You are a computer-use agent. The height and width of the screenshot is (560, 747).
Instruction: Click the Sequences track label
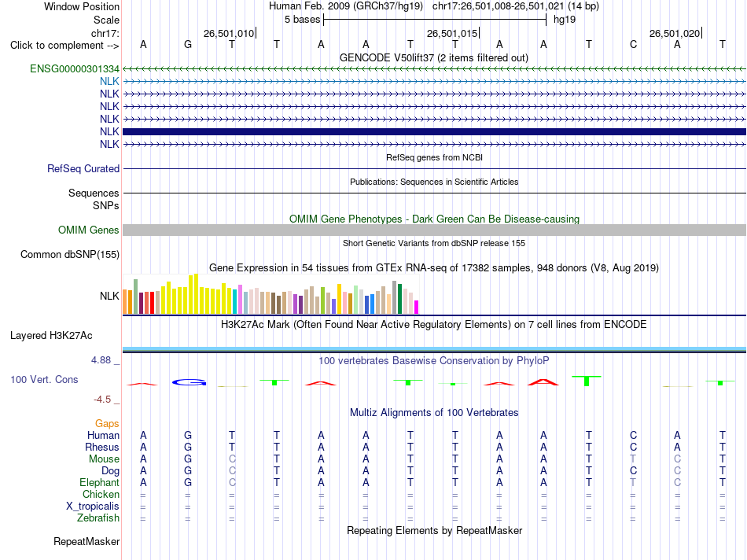[x=94, y=193]
